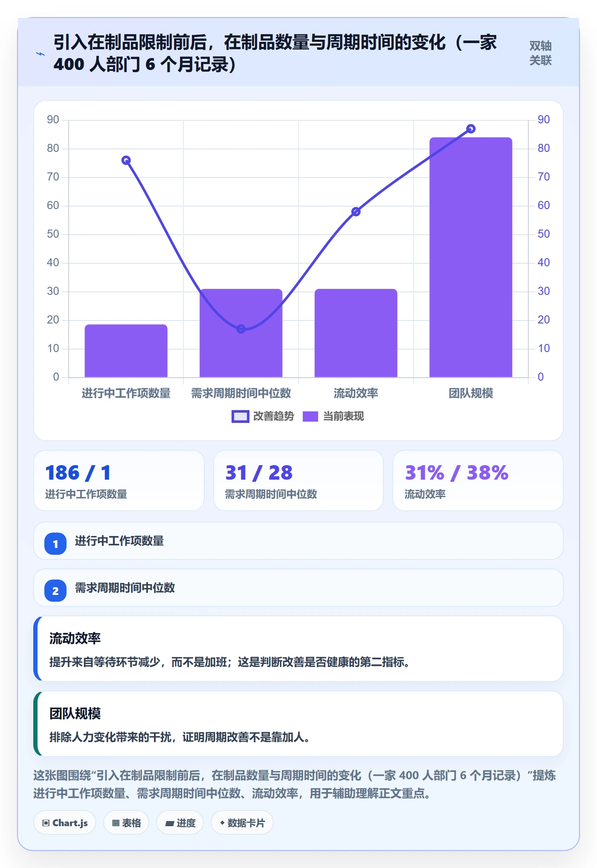Image resolution: width=597 pixels, height=868 pixels.
Task: Click the trend line point at 需求周期时间中位数
Action: [x=241, y=329]
